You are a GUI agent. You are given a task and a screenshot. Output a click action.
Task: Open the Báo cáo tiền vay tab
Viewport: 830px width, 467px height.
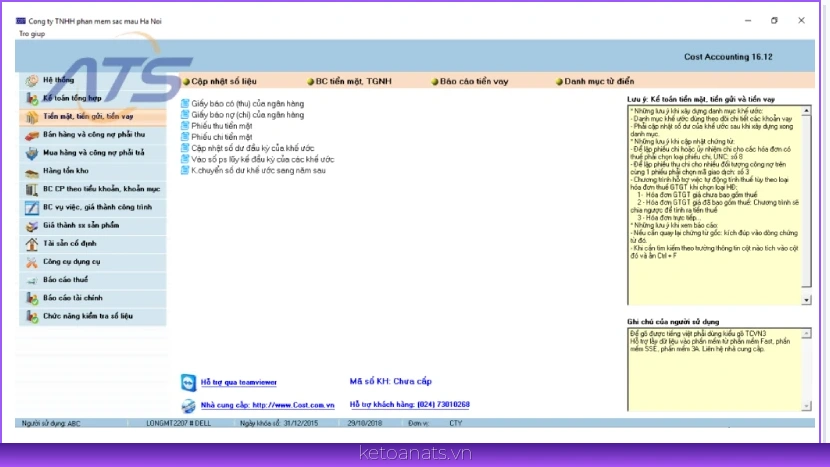click(470, 82)
